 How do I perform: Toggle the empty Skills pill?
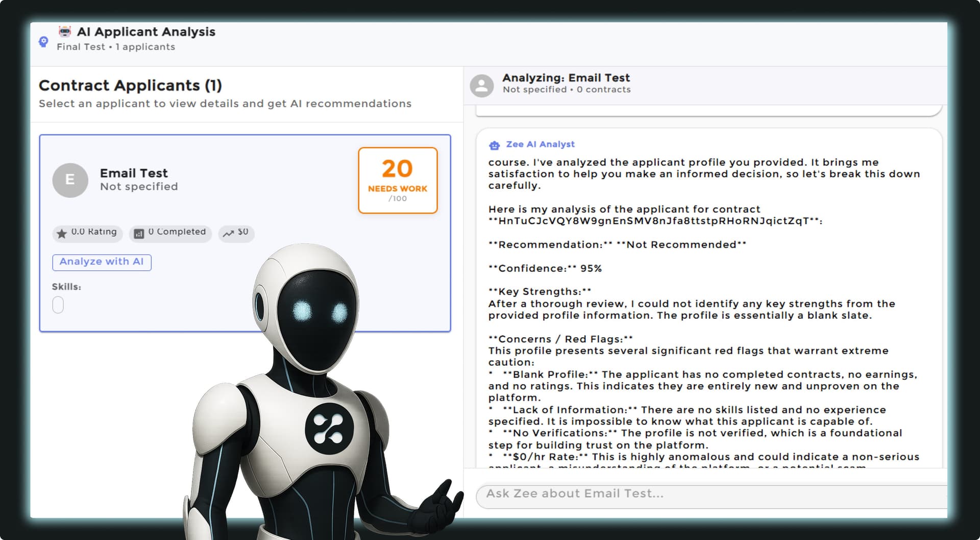click(x=58, y=304)
